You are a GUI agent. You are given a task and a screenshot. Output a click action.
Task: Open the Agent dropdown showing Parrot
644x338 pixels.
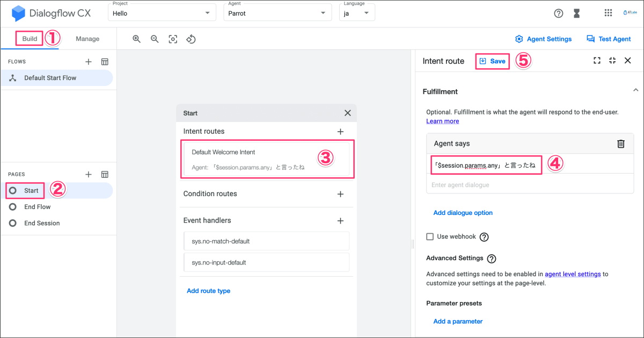[277, 13]
